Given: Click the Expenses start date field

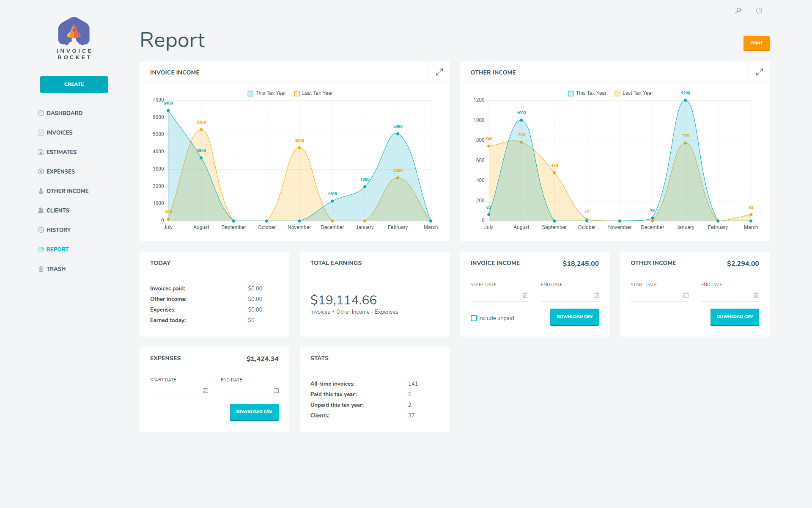Looking at the screenshot, I should 176,390.
